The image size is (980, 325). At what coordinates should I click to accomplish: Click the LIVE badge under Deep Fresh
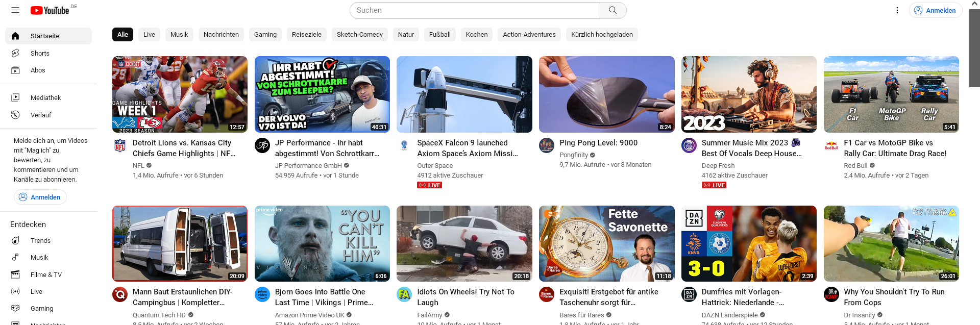714,185
